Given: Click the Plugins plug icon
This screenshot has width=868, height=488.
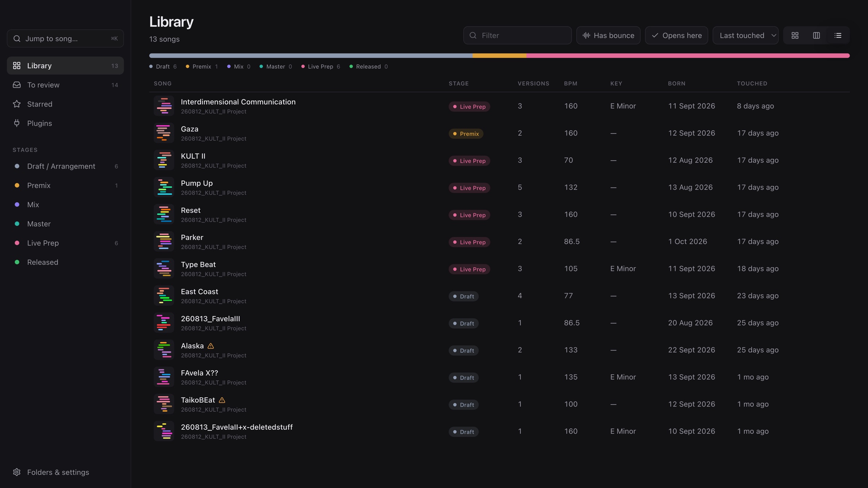Looking at the screenshot, I should point(17,123).
